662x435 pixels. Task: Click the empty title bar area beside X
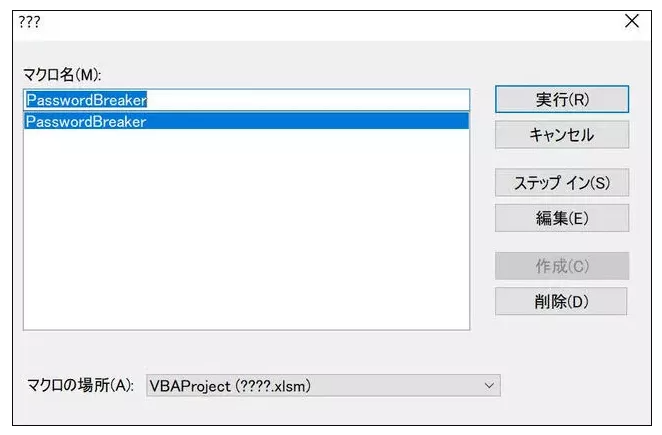(329, 21)
